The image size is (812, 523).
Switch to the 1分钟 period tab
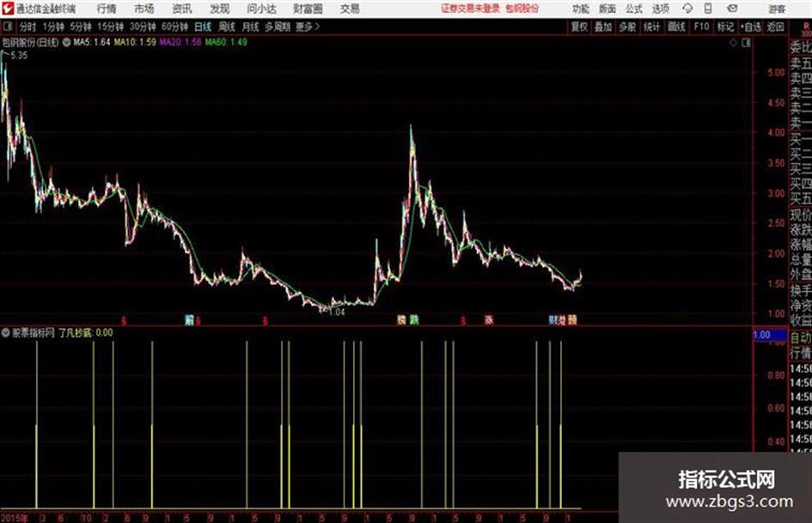coord(53,27)
